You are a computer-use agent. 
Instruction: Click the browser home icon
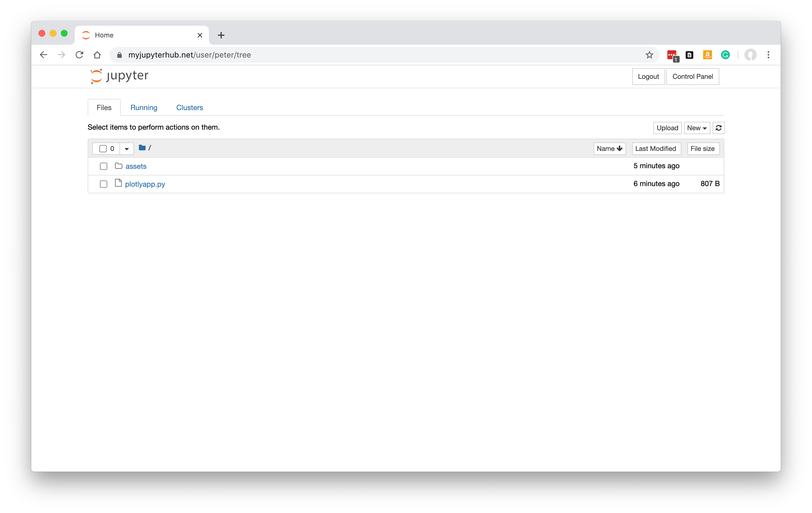[97, 55]
